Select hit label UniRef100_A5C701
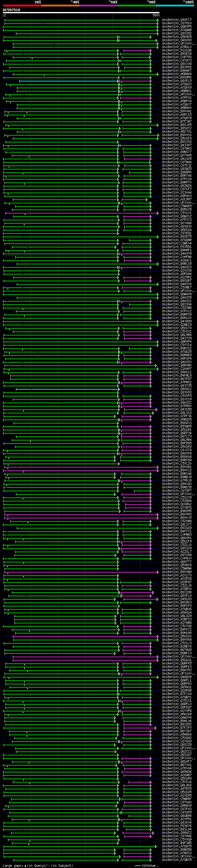 177,132
